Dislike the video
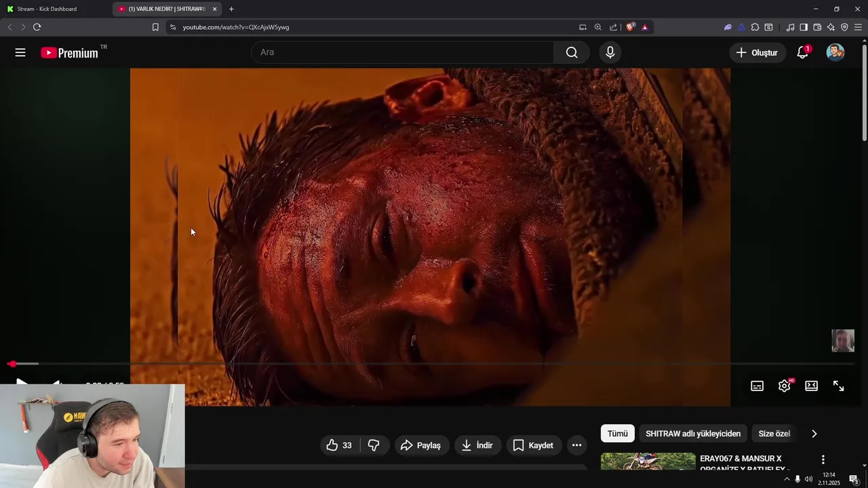The width and height of the screenshot is (868, 488). [x=374, y=445]
